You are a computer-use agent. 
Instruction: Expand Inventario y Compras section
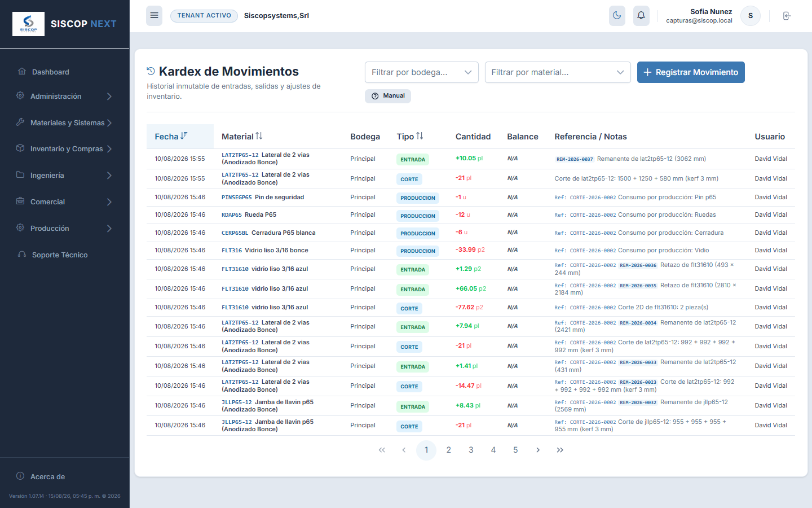[x=64, y=149]
